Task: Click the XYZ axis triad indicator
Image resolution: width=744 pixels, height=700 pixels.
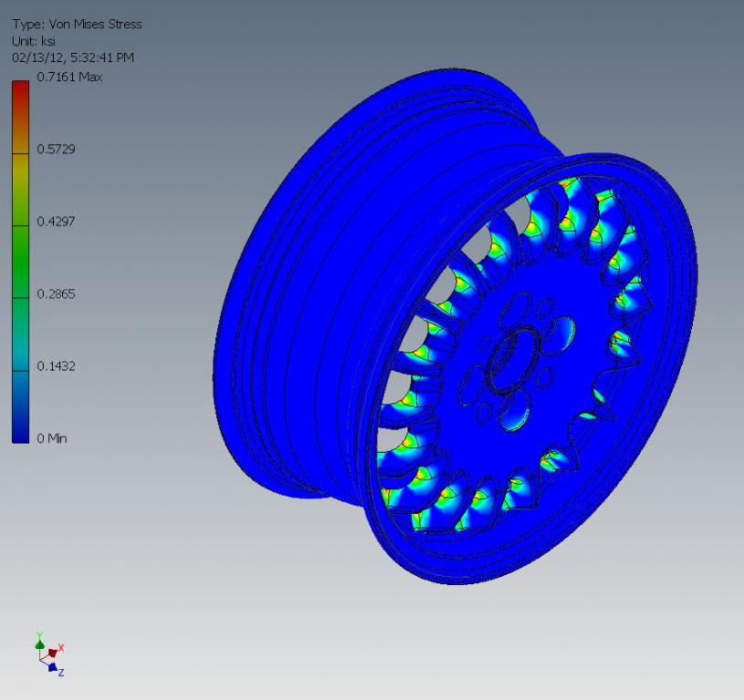Action: [x=49, y=654]
